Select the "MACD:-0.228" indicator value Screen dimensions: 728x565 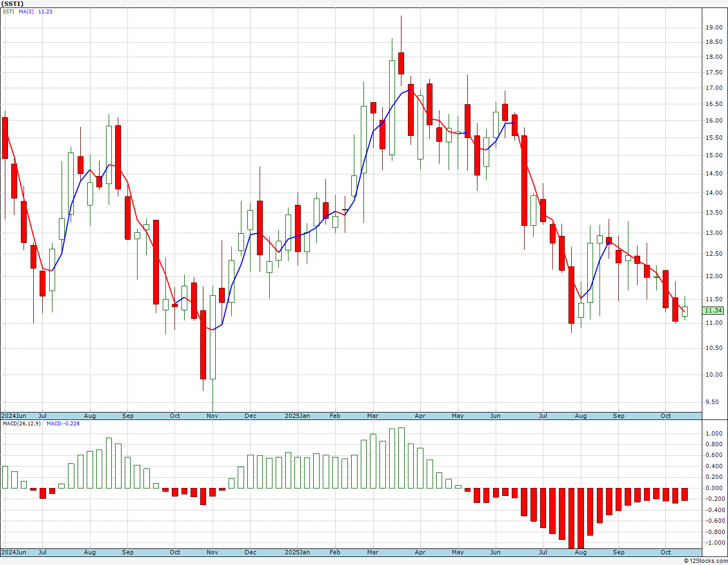pyautogui.click(x=63, y=424)
